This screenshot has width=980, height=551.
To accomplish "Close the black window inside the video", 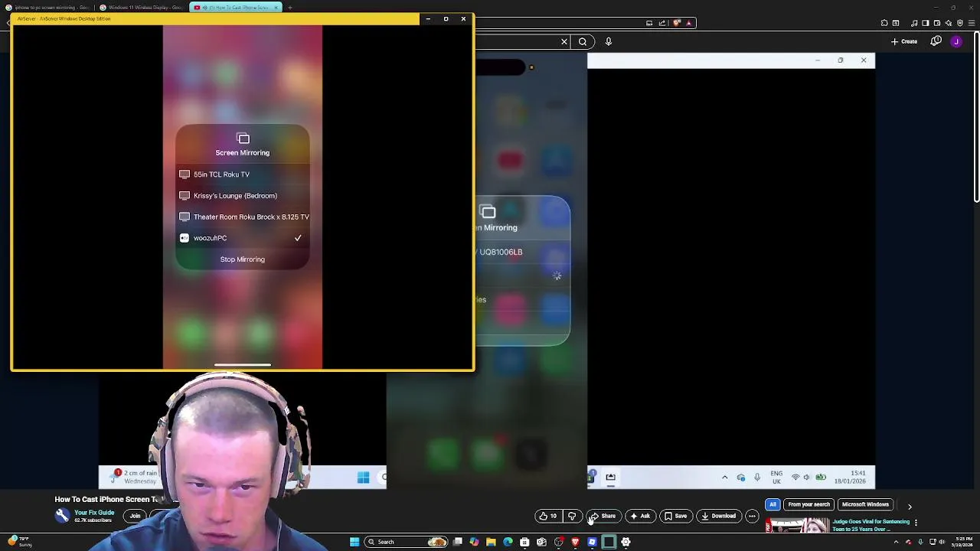I will coord(864,60).
